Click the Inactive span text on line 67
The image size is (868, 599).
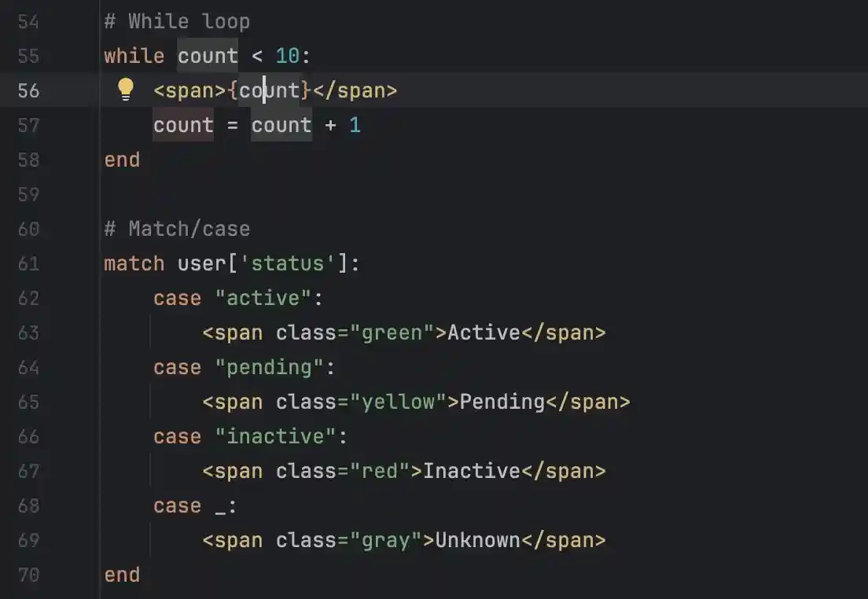[472, 471]
